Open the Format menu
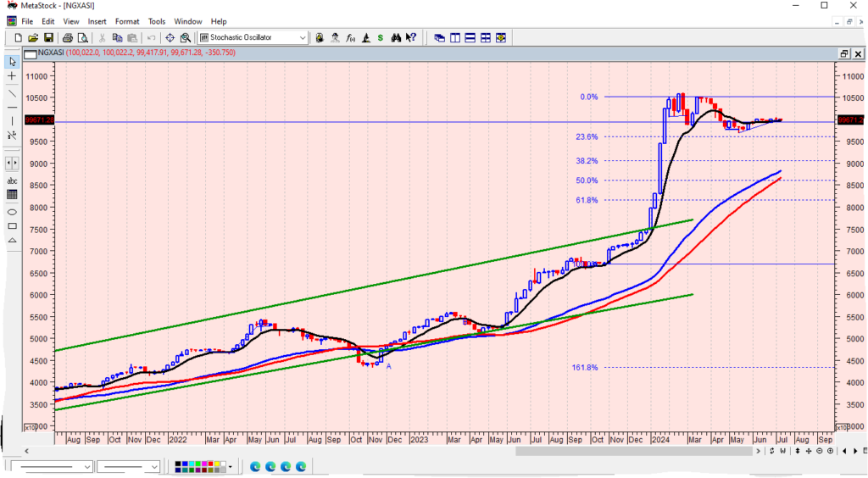868x478 pixels. click(x=127, y=21)
